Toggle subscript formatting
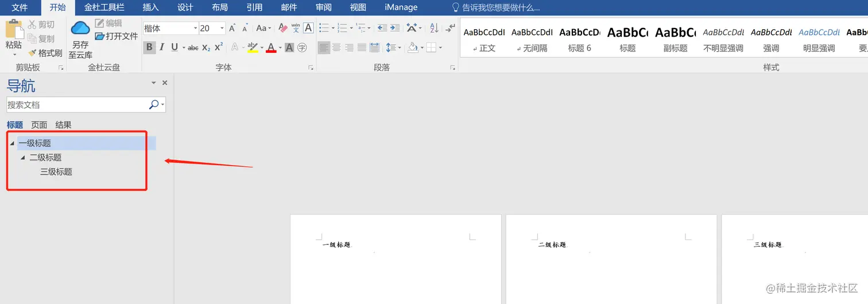Viewport: 868px width, 304px height. point(206,48)
